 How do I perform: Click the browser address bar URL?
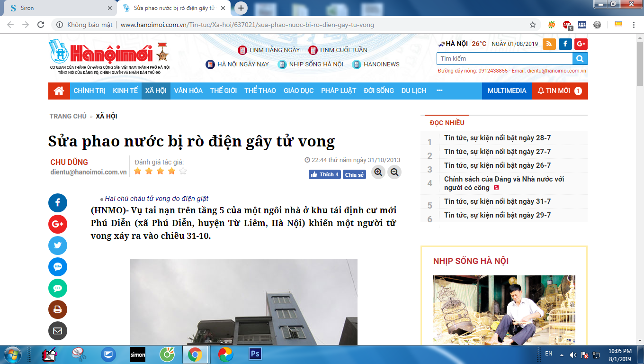247,25
